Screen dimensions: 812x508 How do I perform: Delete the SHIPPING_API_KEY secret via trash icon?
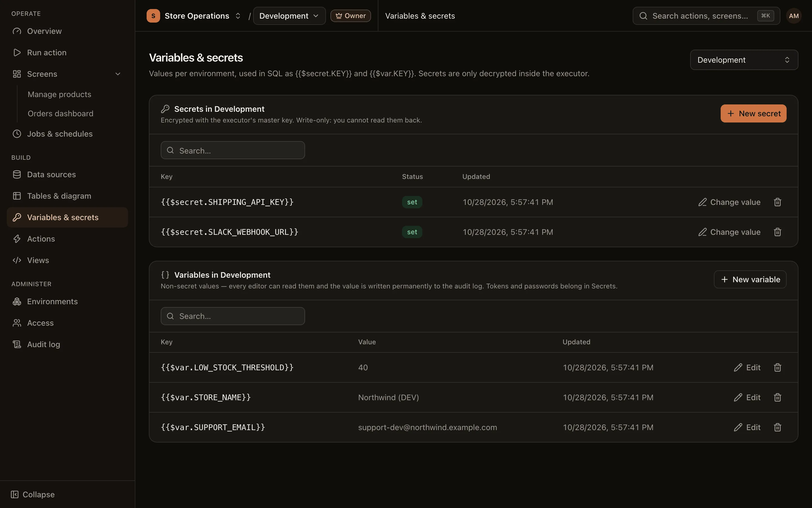(x=777, y=202)
